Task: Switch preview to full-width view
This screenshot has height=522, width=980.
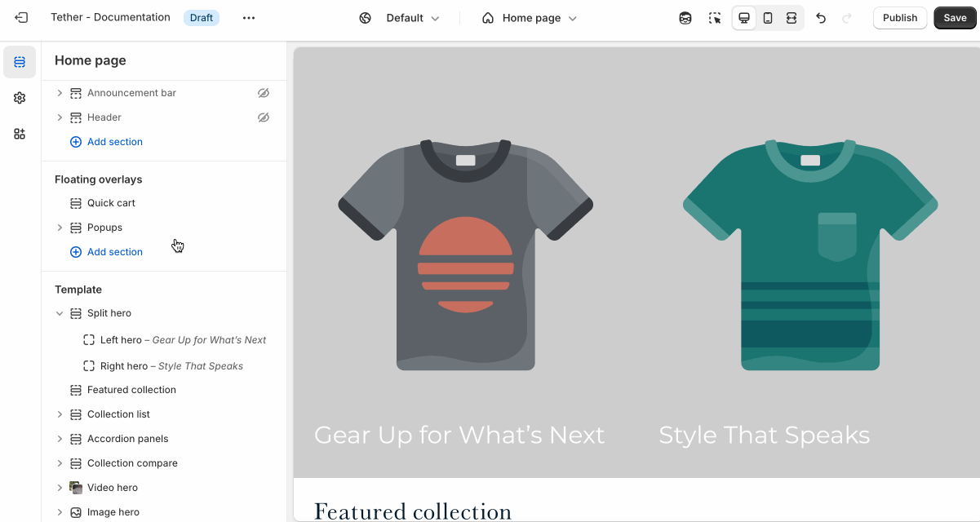Action: (x=792, y=18)
